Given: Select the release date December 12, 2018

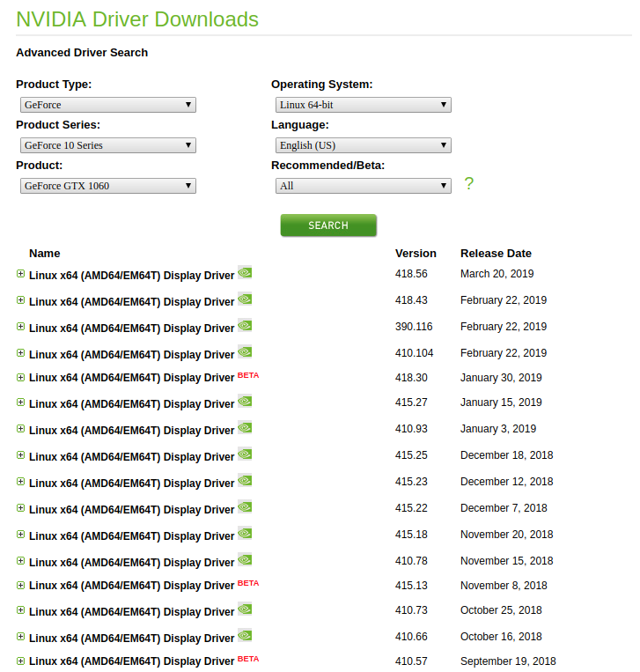Looking at the screenshot, I should [x=506, y=481].
